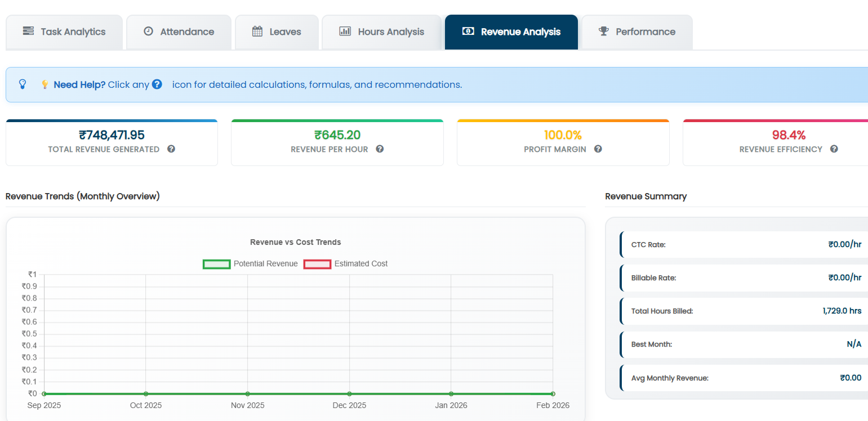Click help icon next to Revenue Per Hour

380,149
